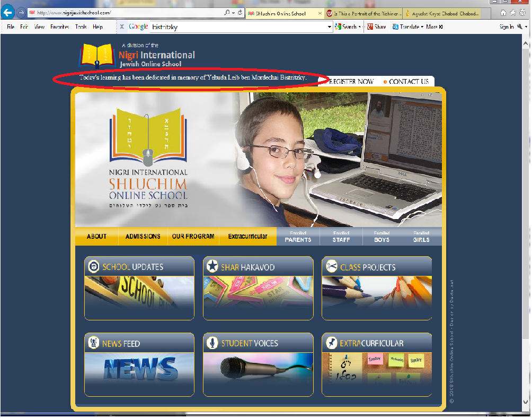Click the browser Back arrow button

7,13
